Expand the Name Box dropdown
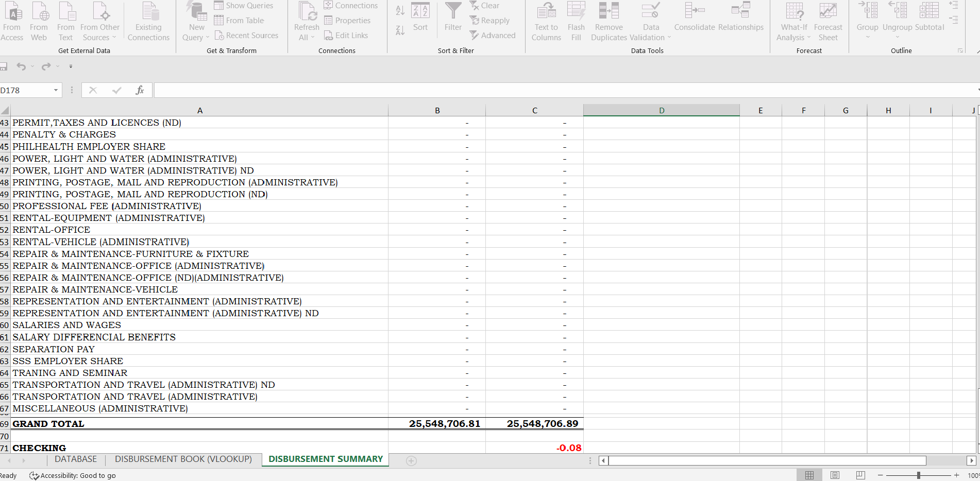 [56, 90]
